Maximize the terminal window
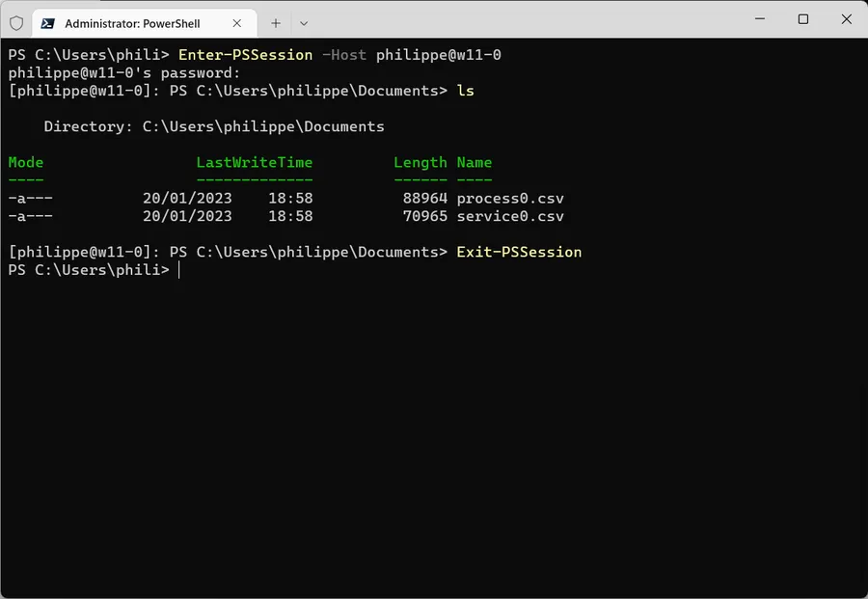 point(803,19)
